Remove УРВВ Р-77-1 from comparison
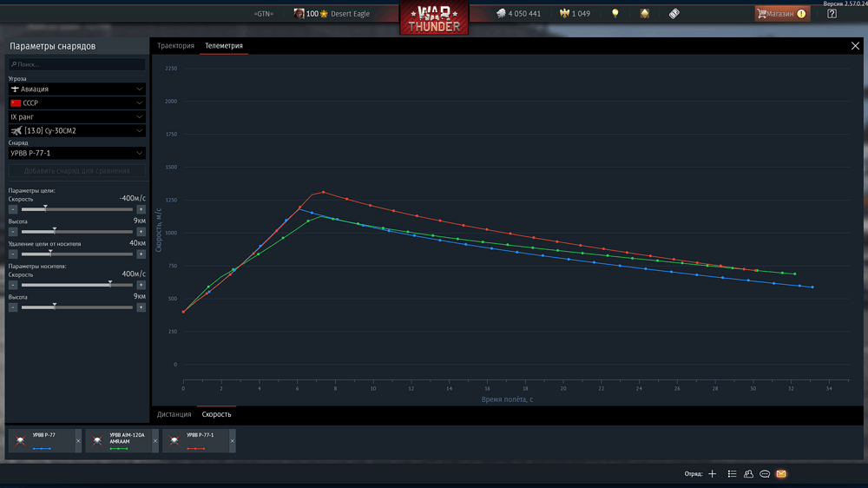Image resolution: width=868 pixels, height=488 pixels. pos(232,441)
